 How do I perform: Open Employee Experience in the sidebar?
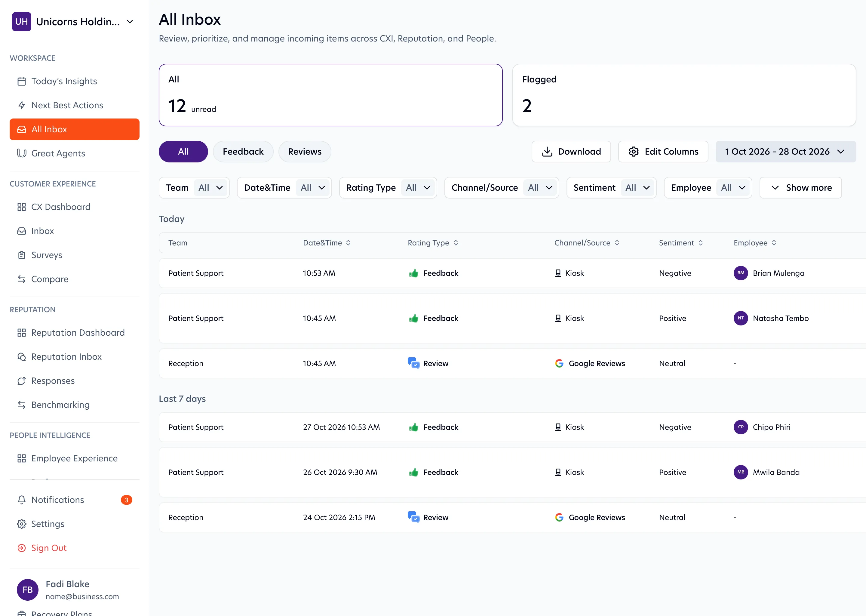coord(74,458)
